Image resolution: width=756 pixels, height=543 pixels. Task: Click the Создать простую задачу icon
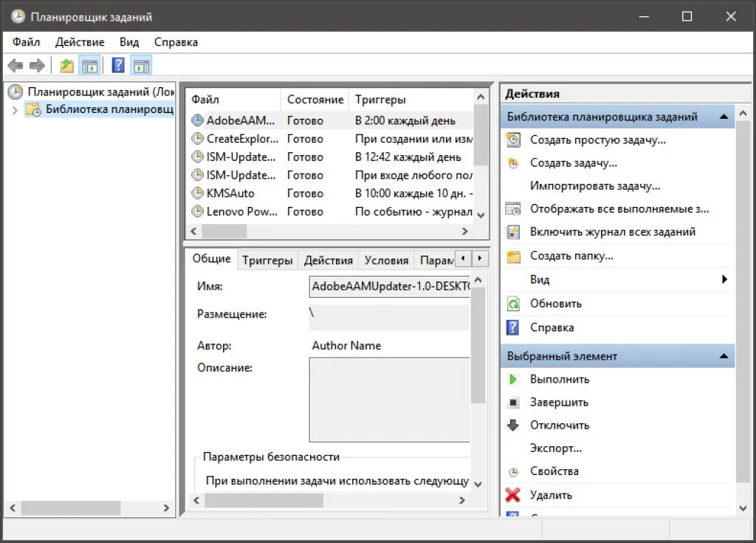(514, 140)
